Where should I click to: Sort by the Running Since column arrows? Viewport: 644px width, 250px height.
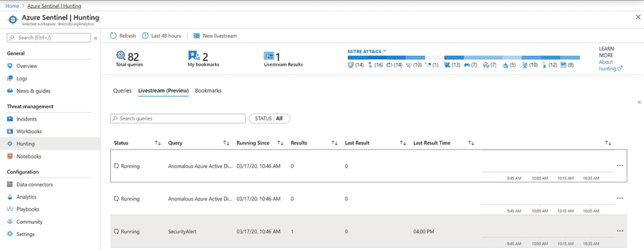tap(280, 143)
